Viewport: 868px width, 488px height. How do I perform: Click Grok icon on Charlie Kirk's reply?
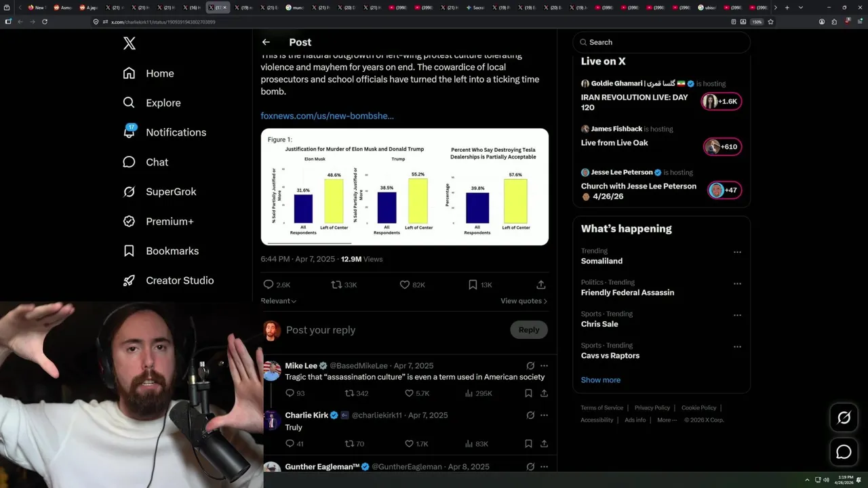point(530,415)
